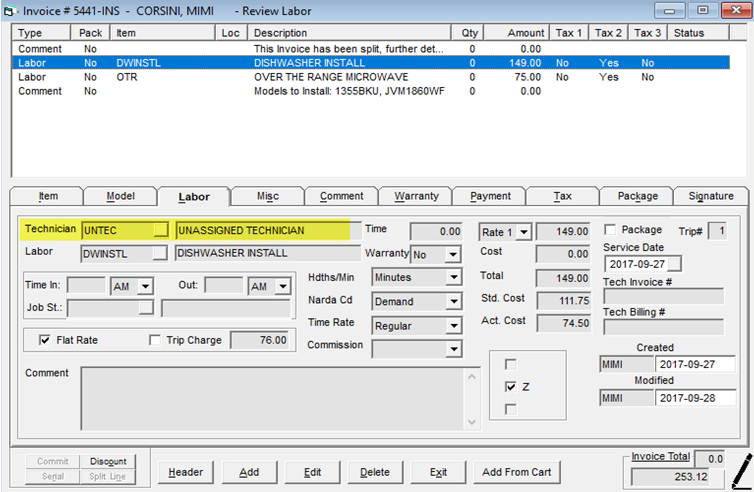Switch to the Item tab

(48, 196)
